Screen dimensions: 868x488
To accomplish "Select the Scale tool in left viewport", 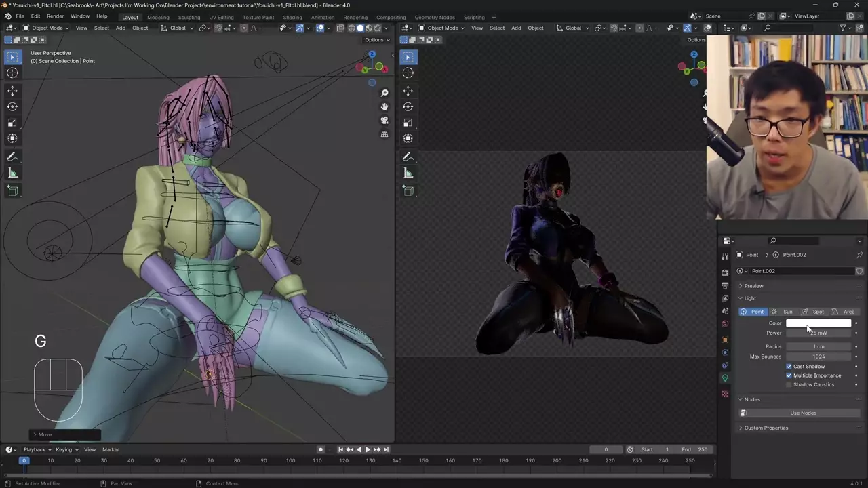I will click(x=12, y=123).
